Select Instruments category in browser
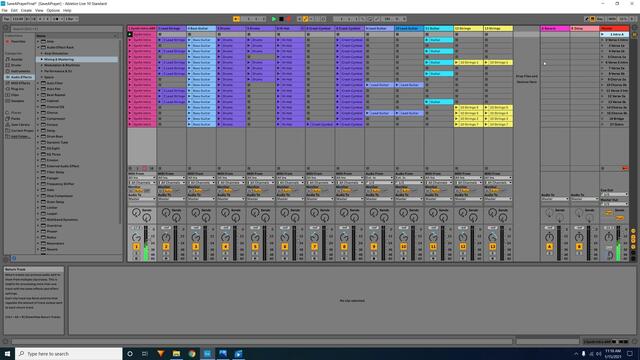The height and width of the screenshot is (360, 640). [20, 71]
